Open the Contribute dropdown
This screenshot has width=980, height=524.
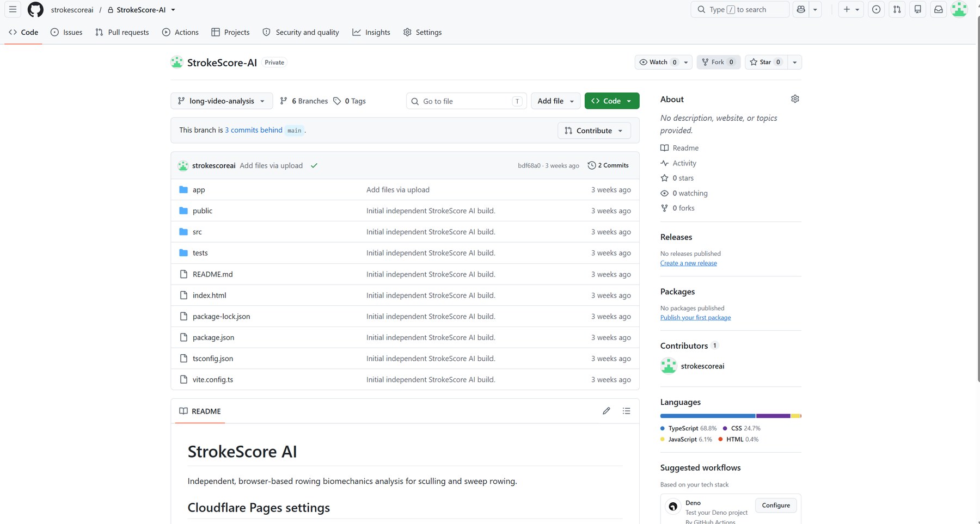(594, 131)
